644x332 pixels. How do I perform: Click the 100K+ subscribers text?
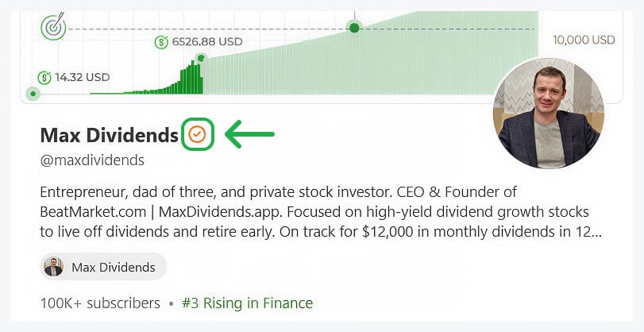[x=100, y=303]
